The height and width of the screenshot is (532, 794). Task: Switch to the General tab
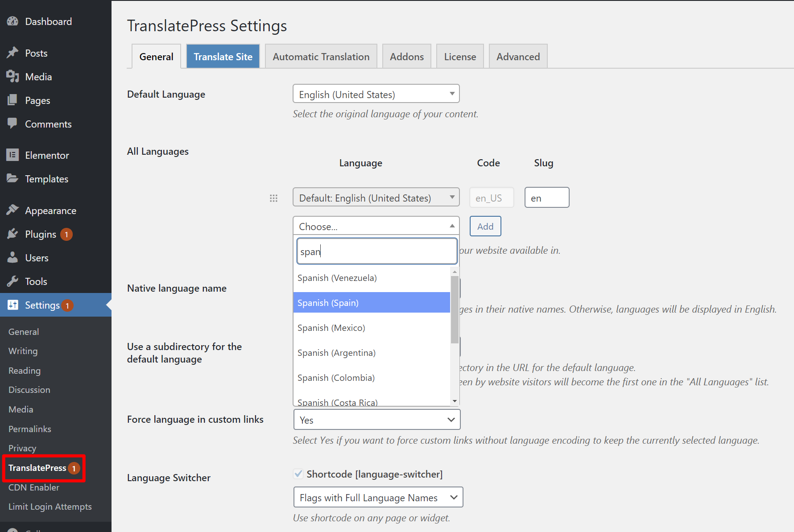(156, 57)
